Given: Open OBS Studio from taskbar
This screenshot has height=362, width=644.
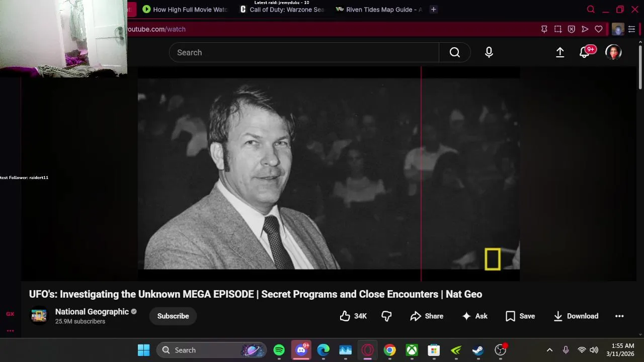Looking at the screenshot, I should click(x=500, y=350).
